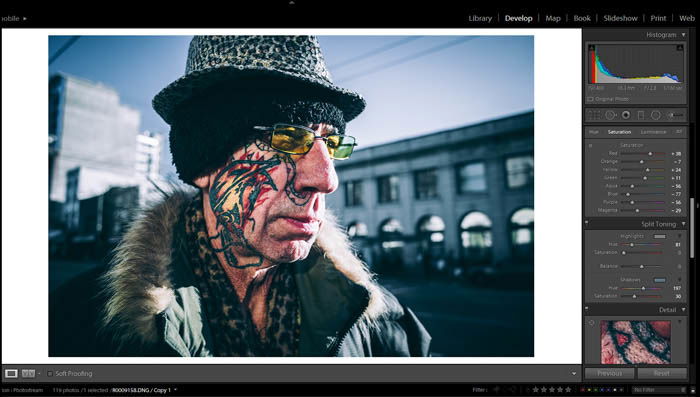Open the No Filter dropdown

659,390
